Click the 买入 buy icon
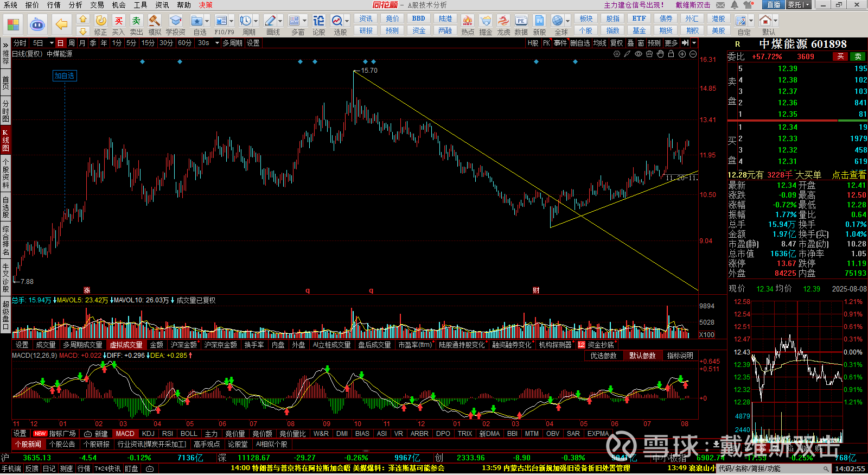The image size is (868, 475). point(119,21)
